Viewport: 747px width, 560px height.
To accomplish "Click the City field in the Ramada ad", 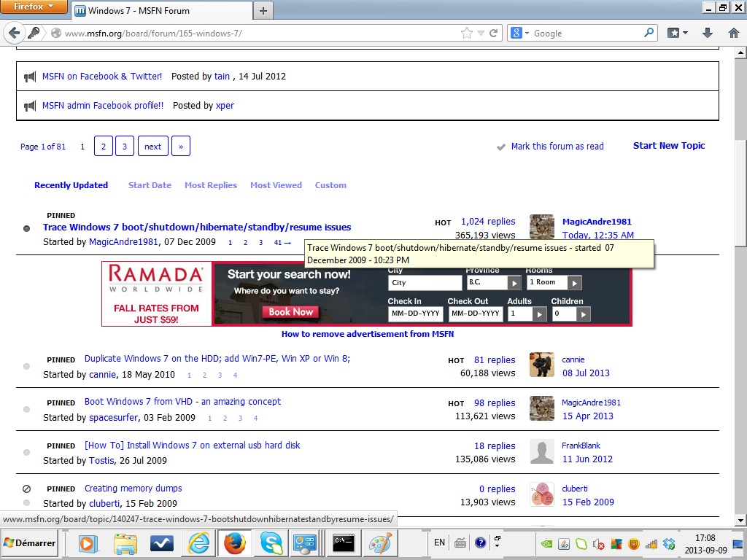I will (425, 283).
